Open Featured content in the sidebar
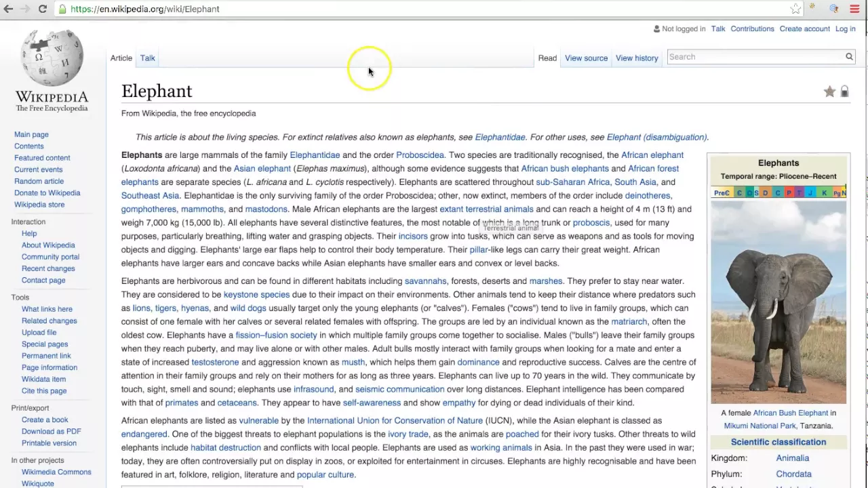868x488 pixels. (42, 157)
